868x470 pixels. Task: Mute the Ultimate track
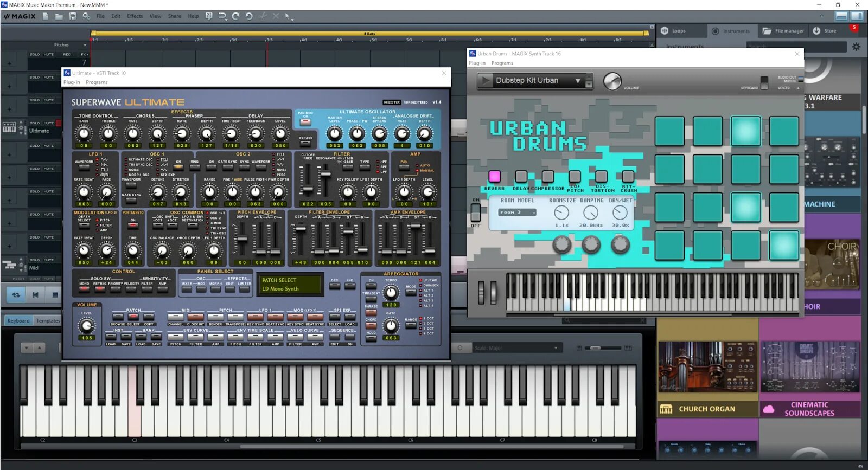point(49,123)
